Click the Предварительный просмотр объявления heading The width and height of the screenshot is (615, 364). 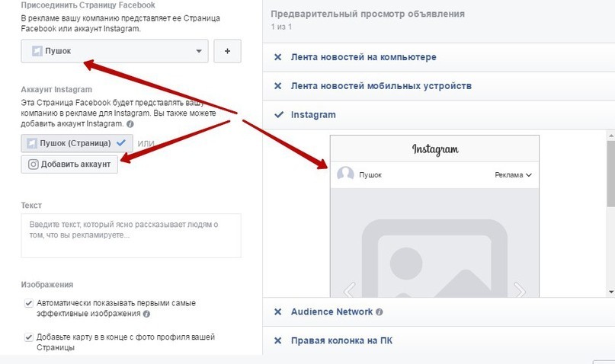pyautogui.click(x=367, y=14)
